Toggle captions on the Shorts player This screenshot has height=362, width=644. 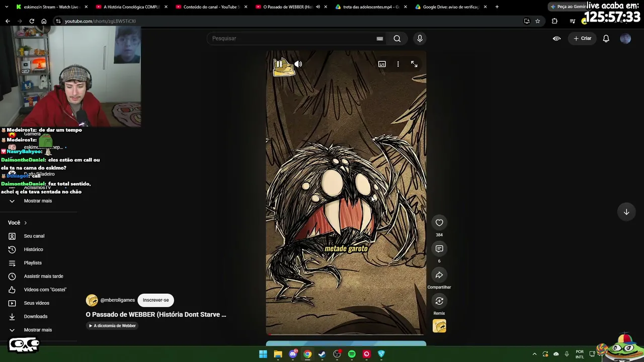382,64
